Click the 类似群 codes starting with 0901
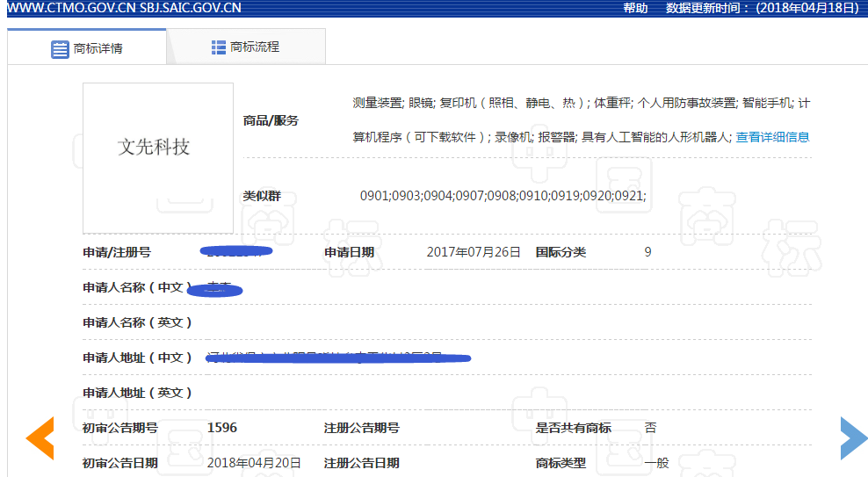Viewport: 868px width, 477px height. [503, 196]
